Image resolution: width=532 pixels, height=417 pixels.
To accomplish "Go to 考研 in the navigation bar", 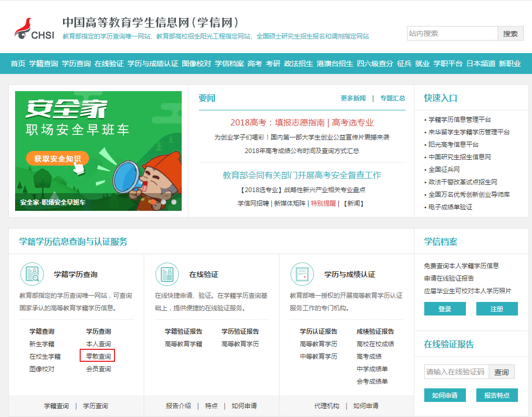I will (x=273, y=64).
